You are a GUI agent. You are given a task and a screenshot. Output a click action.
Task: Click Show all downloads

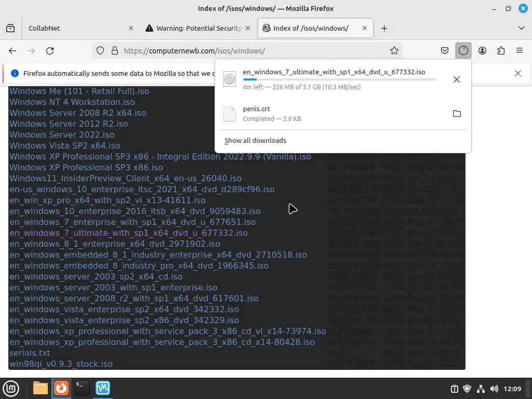point(256,140)
